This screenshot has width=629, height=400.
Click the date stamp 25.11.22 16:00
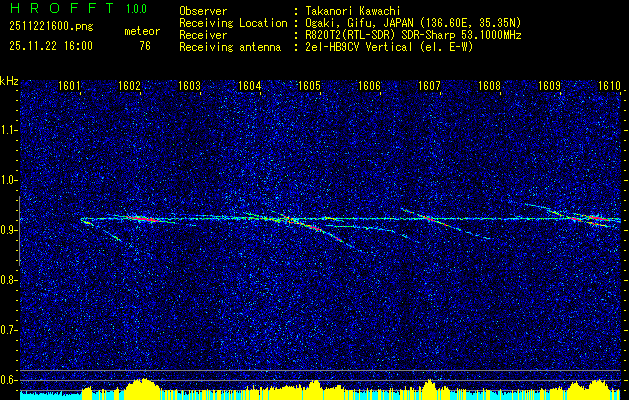tap(51, 46)
